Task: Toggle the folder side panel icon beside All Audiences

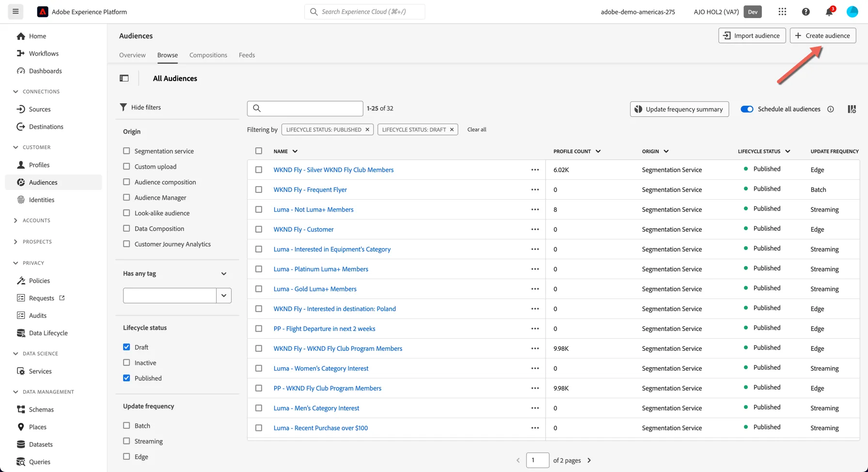Action: coord(124,78)
